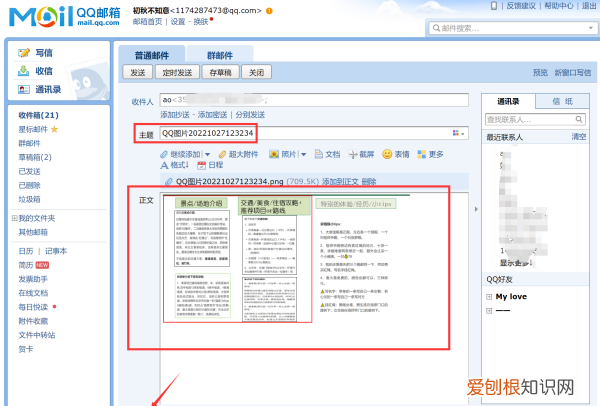Click the 写信 compose icon

pos(24,53)
